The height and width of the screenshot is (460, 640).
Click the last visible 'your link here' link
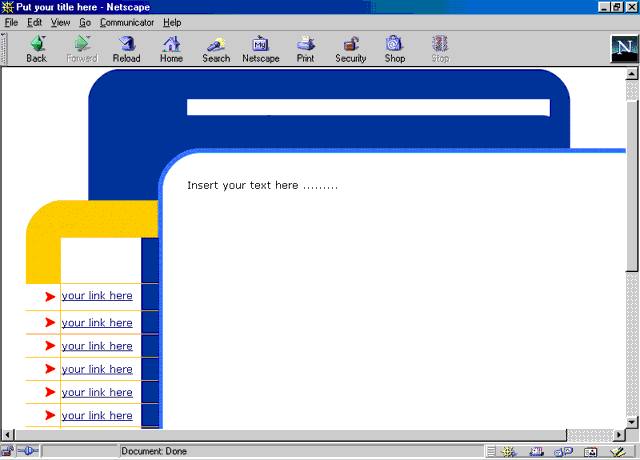click(97, 416)
